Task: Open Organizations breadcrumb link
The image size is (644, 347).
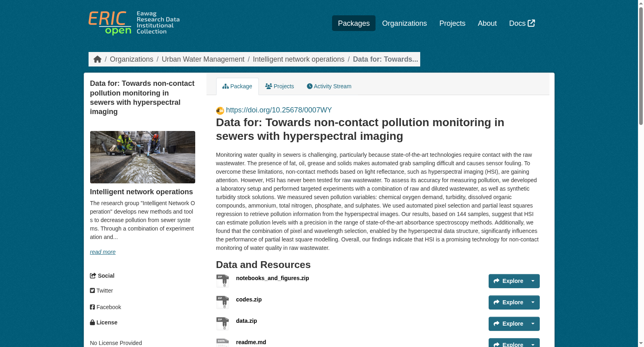Action: [132, 59]
